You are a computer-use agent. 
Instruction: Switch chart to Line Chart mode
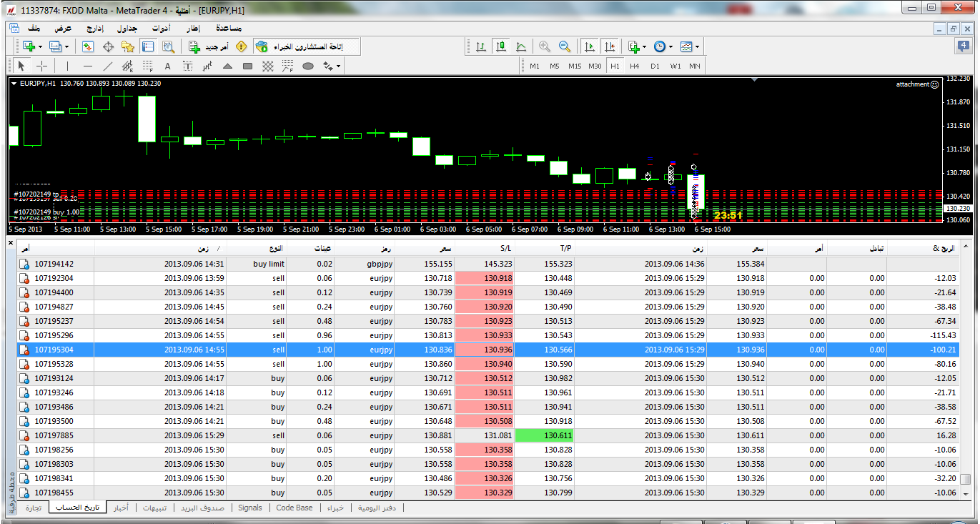(521, 46)
